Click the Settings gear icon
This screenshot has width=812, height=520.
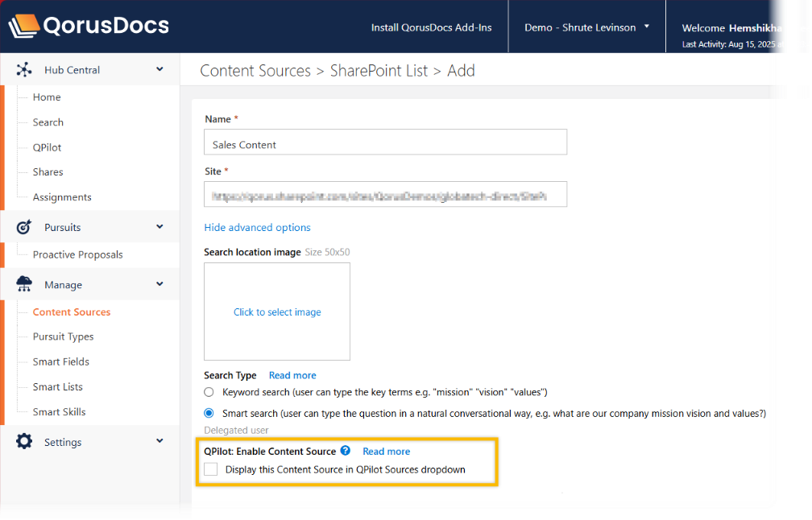point(24,442)
